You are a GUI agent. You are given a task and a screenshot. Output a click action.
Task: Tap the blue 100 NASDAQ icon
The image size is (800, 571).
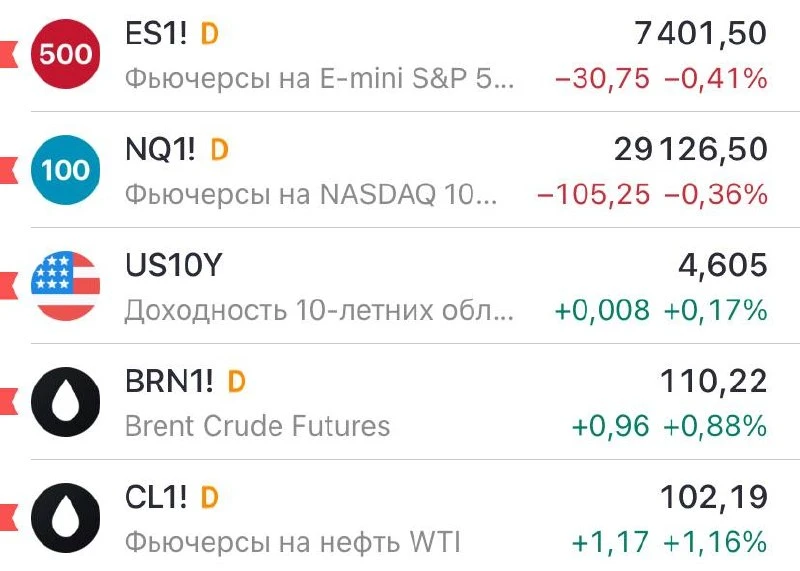click(65, 170)
